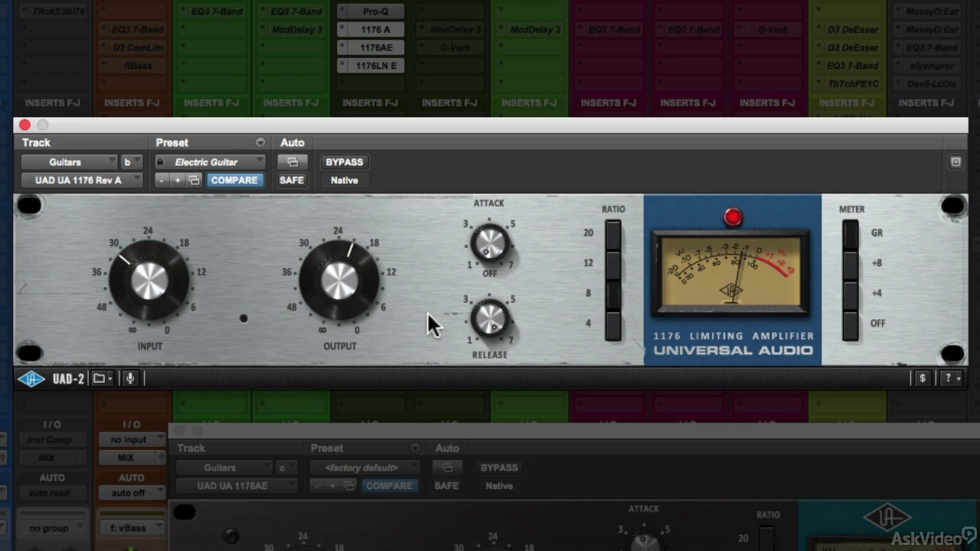The height and width of the screenshot is (551, 980).
Task: Set meter mode to +8
Action: 851,264
